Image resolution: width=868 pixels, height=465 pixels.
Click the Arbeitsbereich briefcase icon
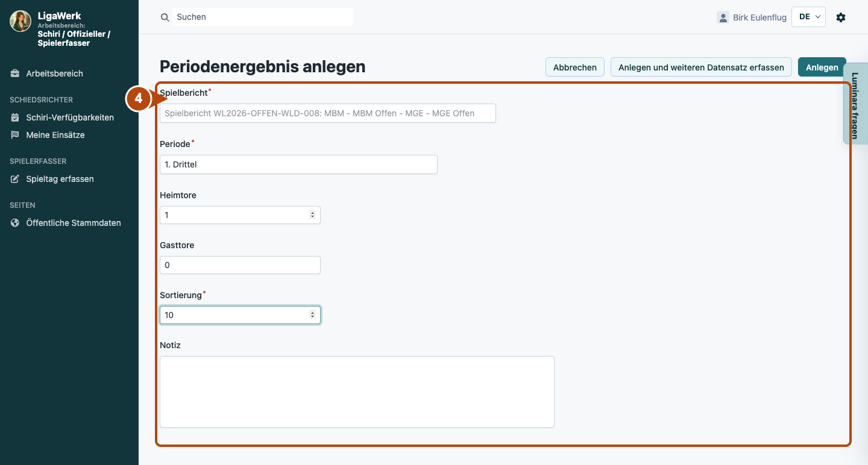(x=15, y=73)
